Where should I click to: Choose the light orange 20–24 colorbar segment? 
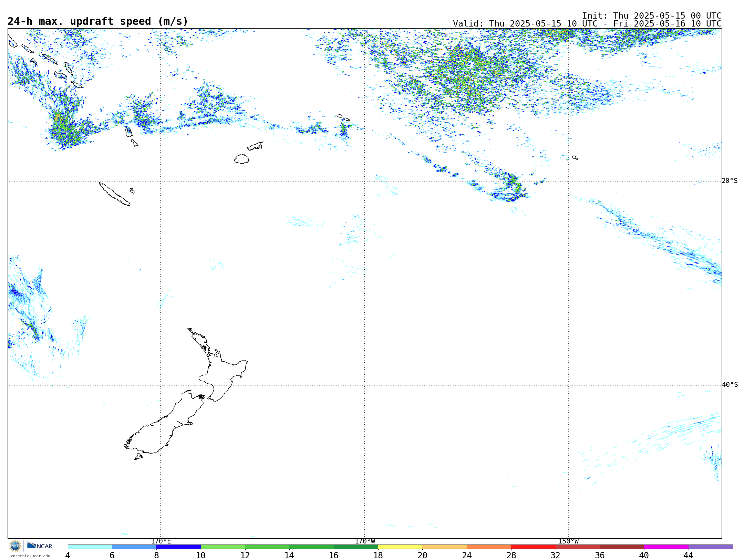445,547
